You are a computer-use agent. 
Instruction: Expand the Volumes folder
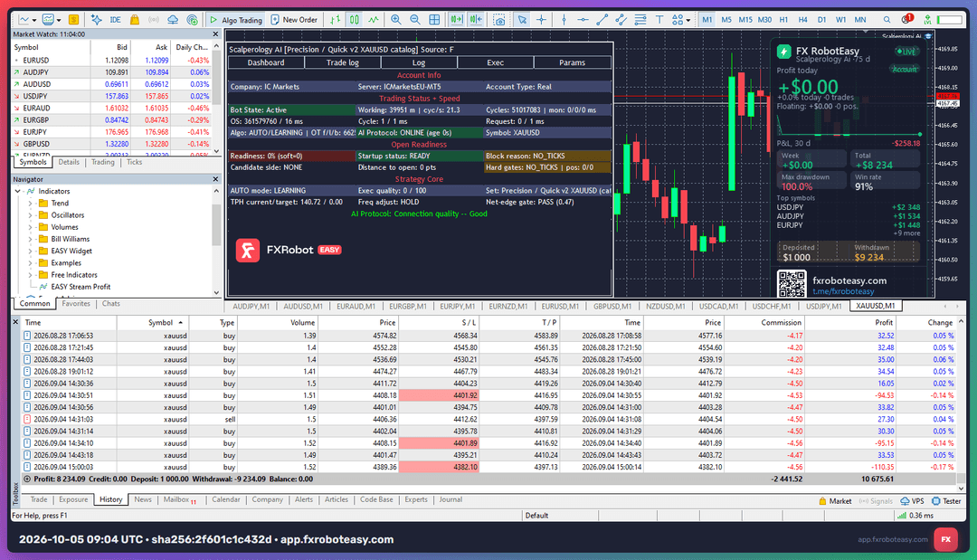(x=30, y=227)
